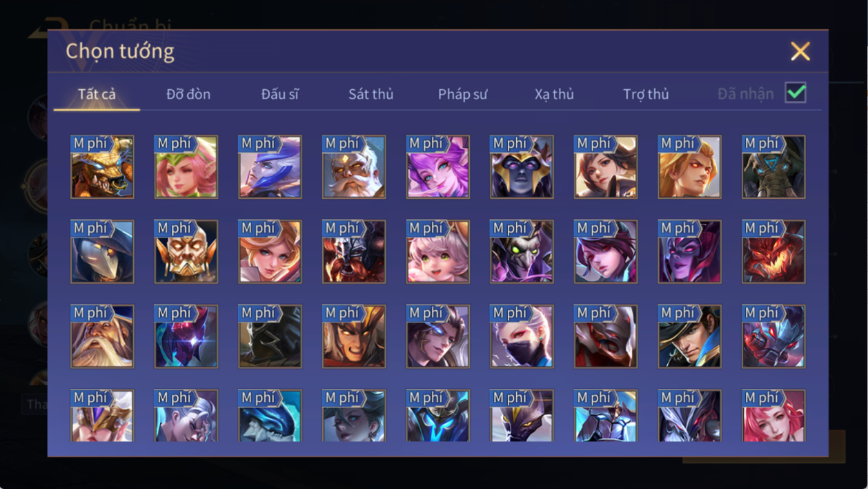The image size is (868, 489).
Task: Select the golden horned beast hero portrait
Action: (x=102, y=166)
